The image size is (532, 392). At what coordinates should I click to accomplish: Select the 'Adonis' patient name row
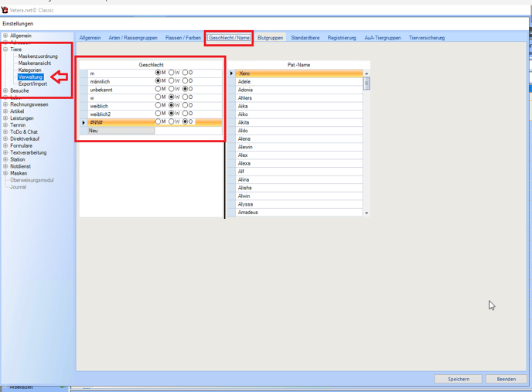(299, 90)
